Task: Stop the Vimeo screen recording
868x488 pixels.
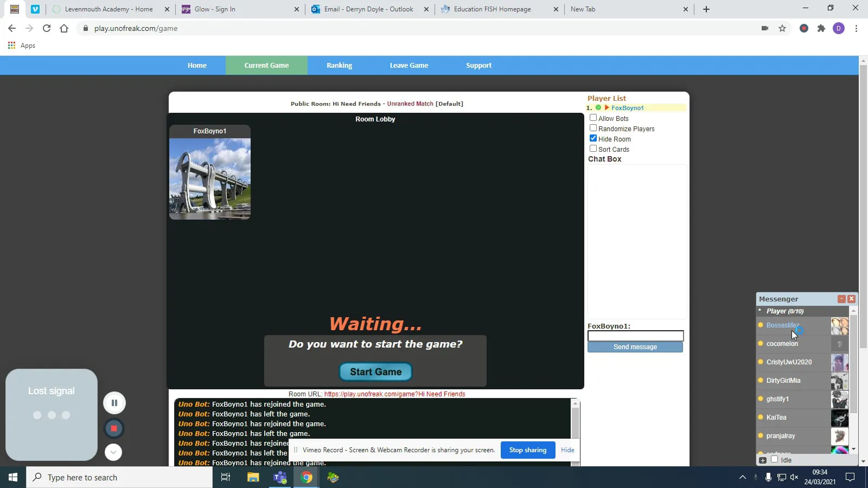Action: click(x=114, y=428)
